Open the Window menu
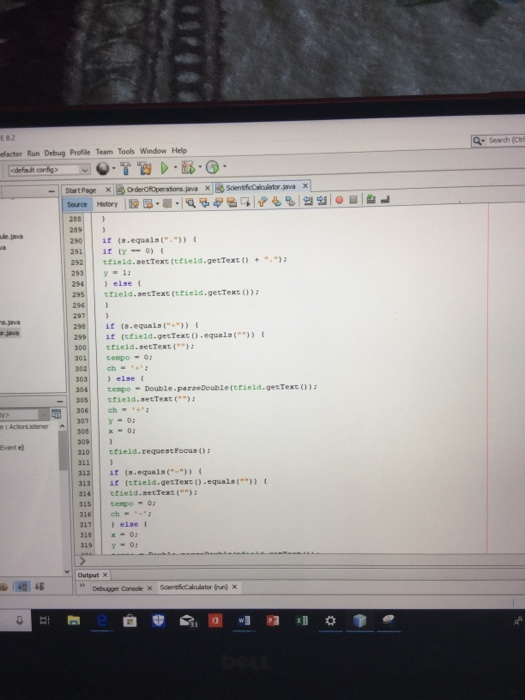 (x=153, y=151)
